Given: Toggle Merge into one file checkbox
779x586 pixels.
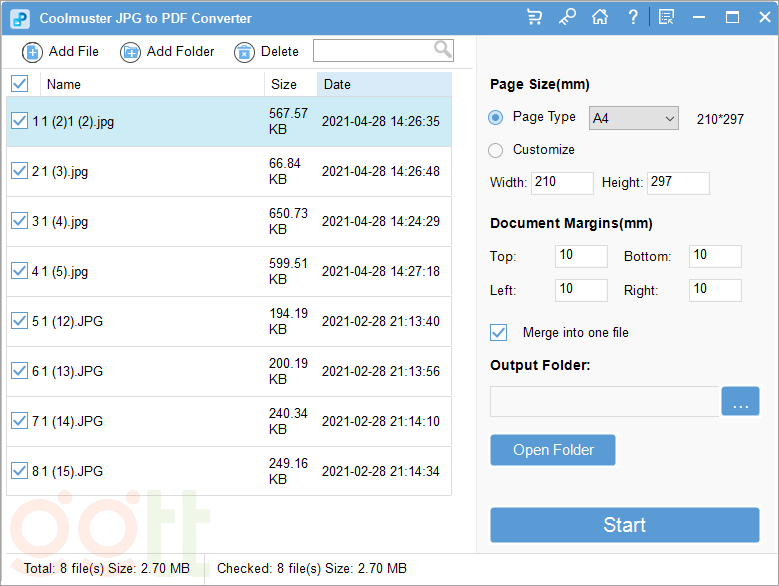Looking at the screenshot, I should click(499, 332).
